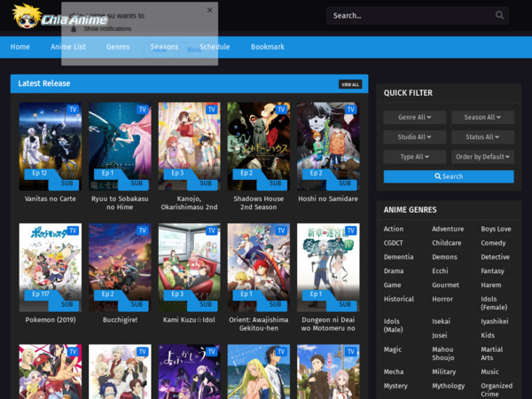The height and width of the screenshot is (399, 532).
Task: Select the Gourmet genre
Action: pos(445,285)
